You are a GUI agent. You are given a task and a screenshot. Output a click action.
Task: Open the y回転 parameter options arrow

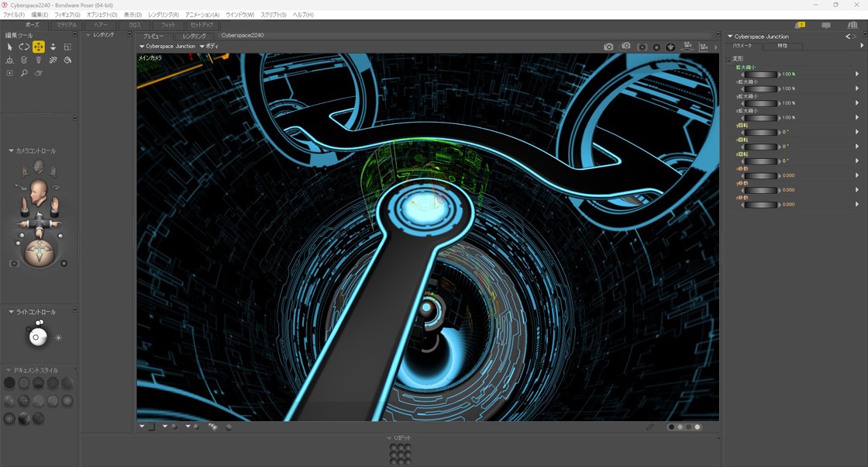click(857, 132)
